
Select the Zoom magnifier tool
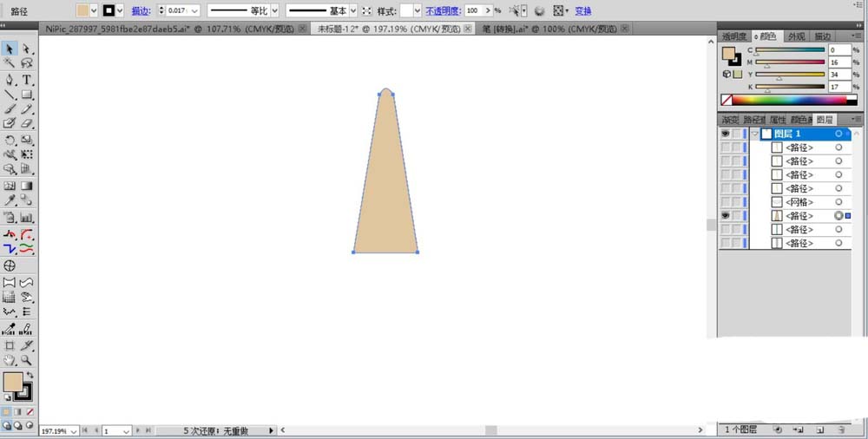26,360
